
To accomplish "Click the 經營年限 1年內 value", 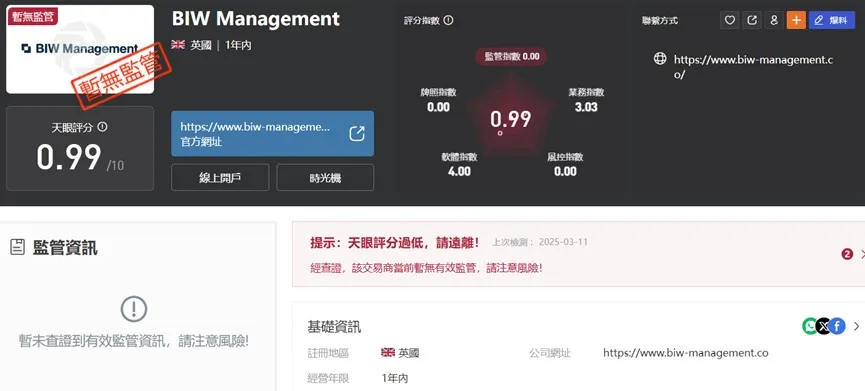I will [x=394, y=378].
